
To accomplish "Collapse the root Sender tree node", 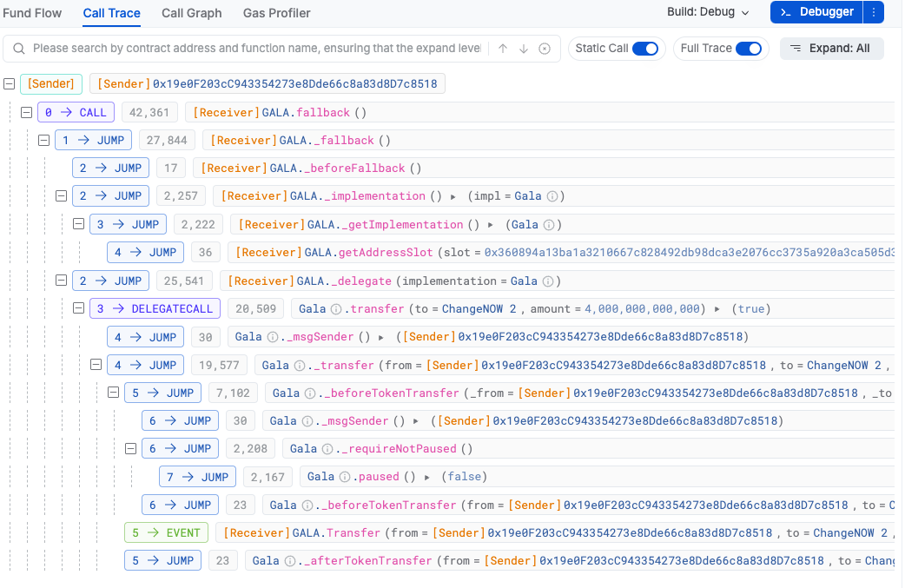I will [x=10, y=84].
